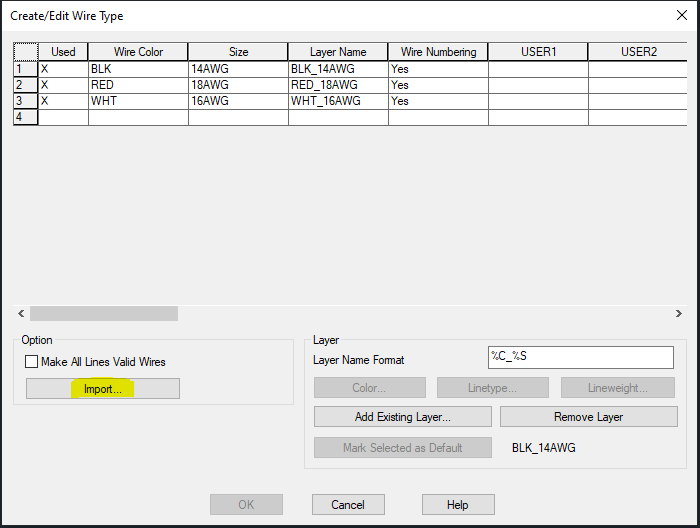This screenshot has height=528, width=700.
Task: Cancel the wire type dialog
Action: pos(348,504)
